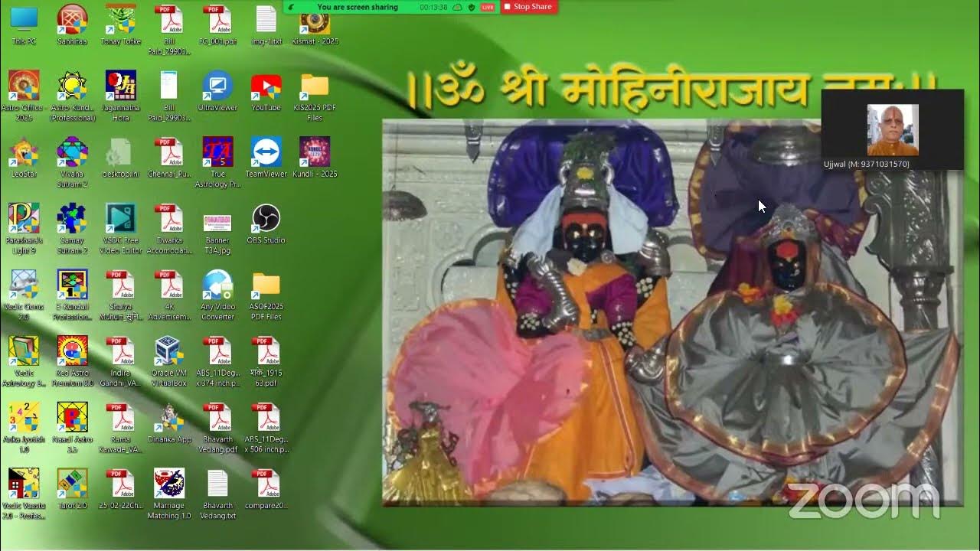This screenshot has height=551, width=980.
Task: Click the cloud icon in Zoom sharing bar
Action: pyautogui.click(x=458, y=7)
